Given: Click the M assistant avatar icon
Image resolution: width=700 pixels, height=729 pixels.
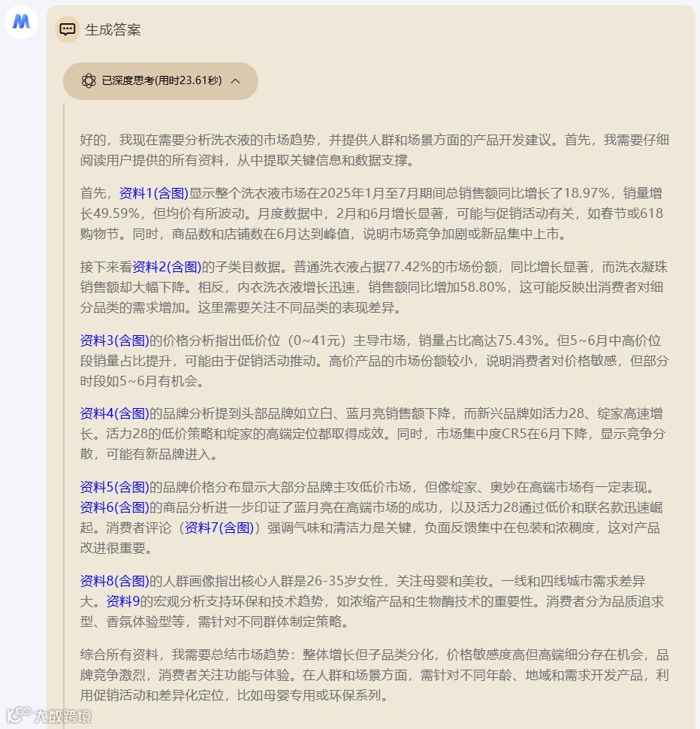Looking at the screenshot, I should point(21,22).
